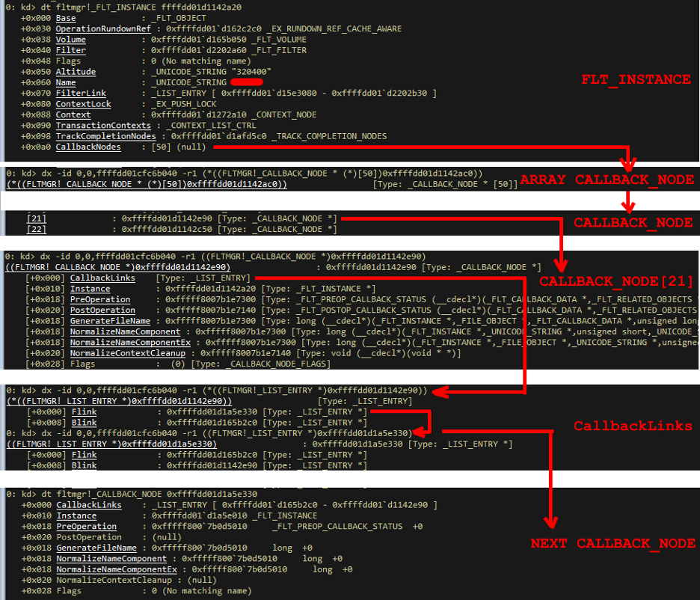The image size is (700, 600).
Task: Open CallbackLinks link in dx CALLBACK_NODE output
Action: pyautogui.click(x=102, y=278)
